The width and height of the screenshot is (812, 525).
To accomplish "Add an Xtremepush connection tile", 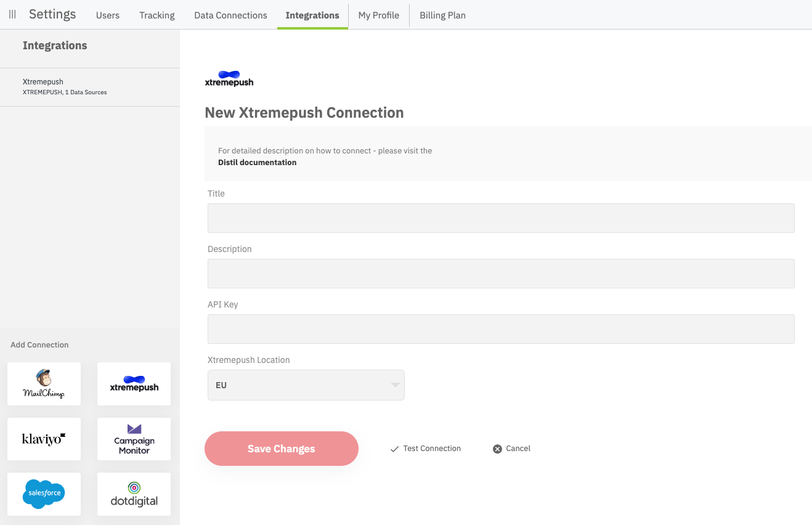I will (x=134, y=384).
